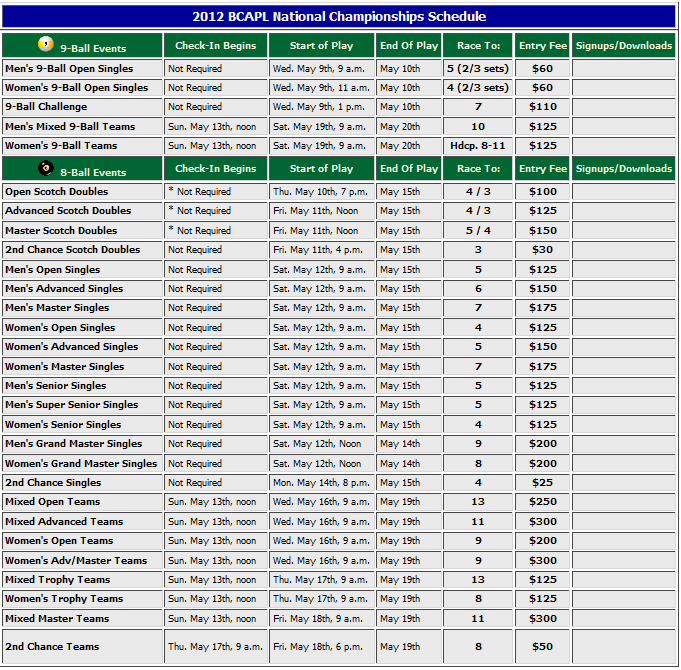The width and height of the screenshot is (681, 670).
Task: Click the Hdcp. 8-11 race cell
Action: pos(478,146)
